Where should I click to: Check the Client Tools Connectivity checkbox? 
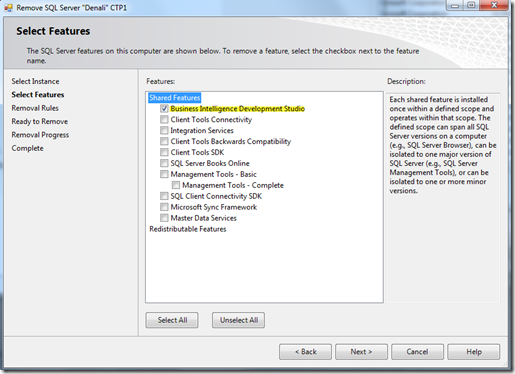[x=164, y=119]
